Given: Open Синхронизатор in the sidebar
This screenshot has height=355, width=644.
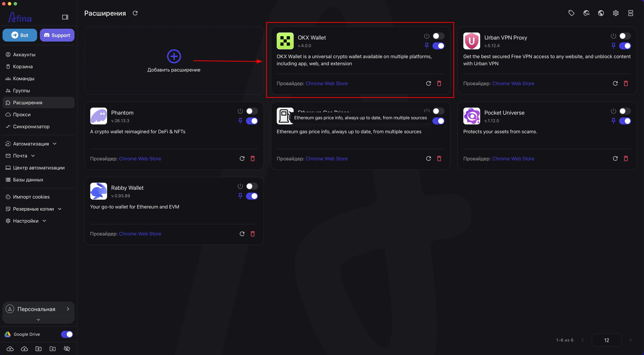Looking at the screenshot, I should tap(39, 126).
